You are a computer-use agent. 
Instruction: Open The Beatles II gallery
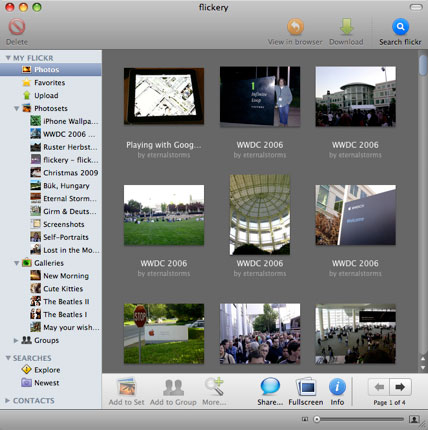coord(51,302)
